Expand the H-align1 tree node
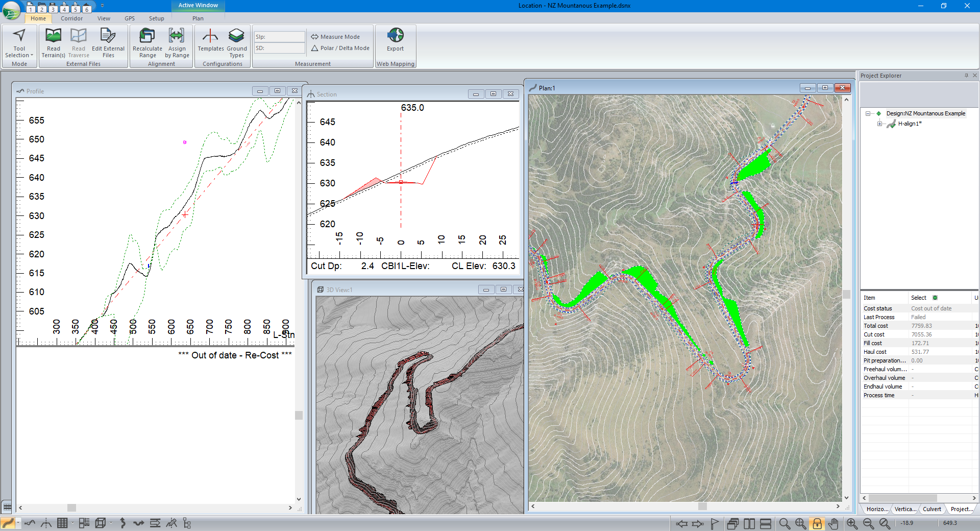The width and height of the screenshot is (980, 531). [x=879, y=124]
